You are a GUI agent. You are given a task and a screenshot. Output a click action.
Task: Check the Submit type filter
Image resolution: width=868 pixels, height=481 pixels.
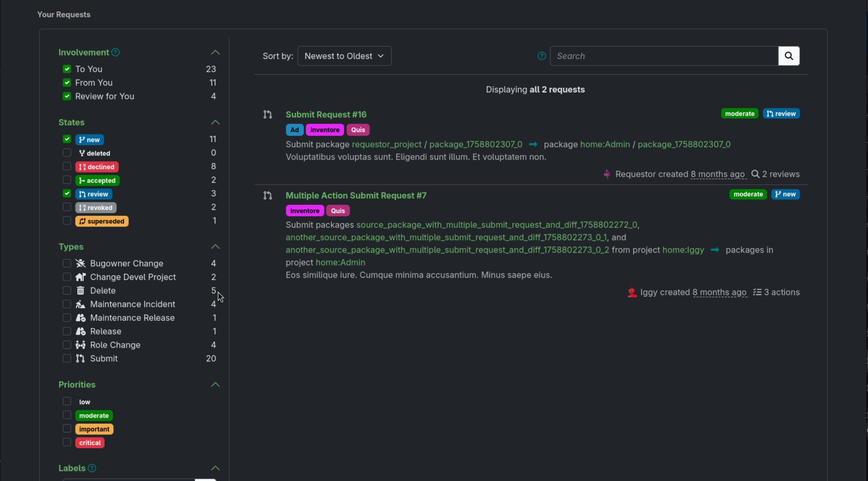click(x=67, y=359)
